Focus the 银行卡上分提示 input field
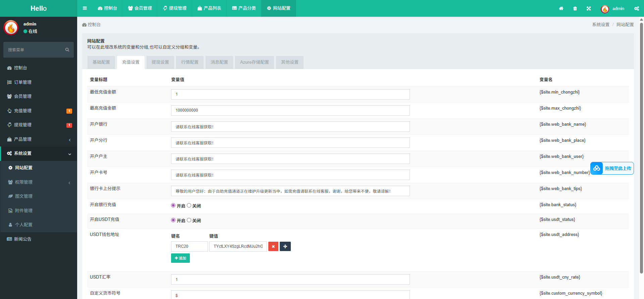644x299 pixels. 290,191
